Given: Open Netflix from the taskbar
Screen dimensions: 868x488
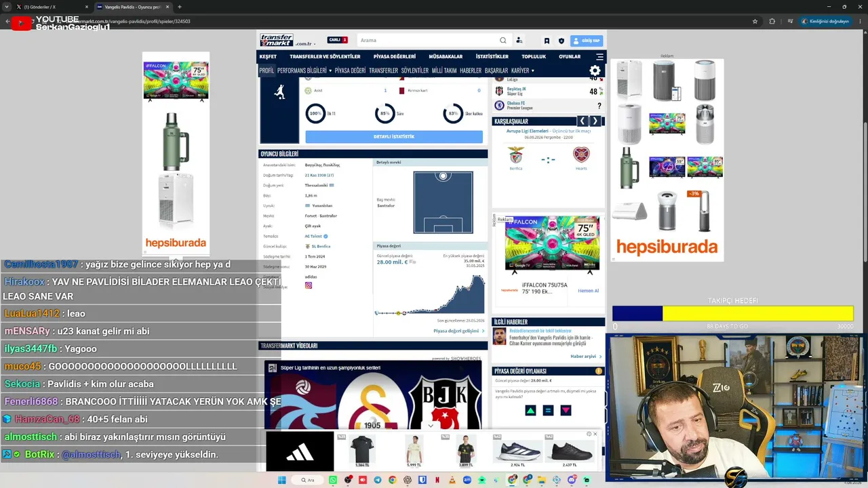Looking at the screenshot, I should coord(437,480).
